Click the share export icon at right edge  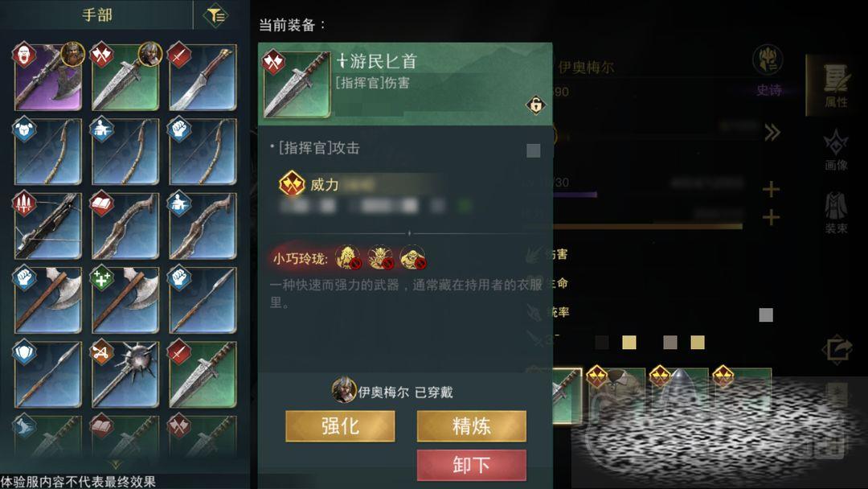[x=837, y=349]
